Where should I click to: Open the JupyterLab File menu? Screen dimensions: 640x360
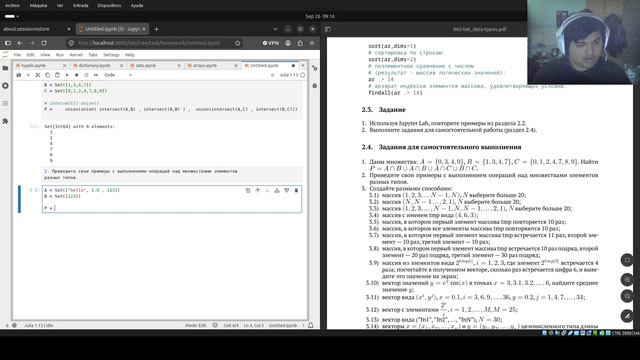[x=17, y=55]
